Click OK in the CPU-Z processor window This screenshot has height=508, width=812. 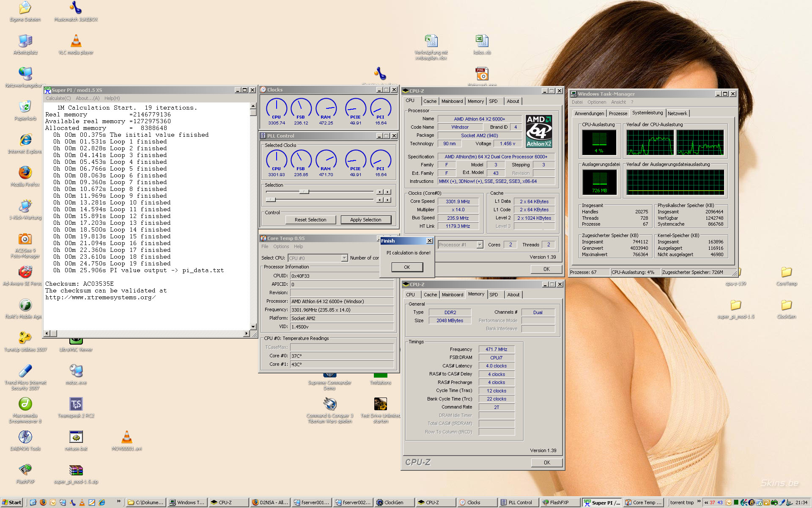546,269
